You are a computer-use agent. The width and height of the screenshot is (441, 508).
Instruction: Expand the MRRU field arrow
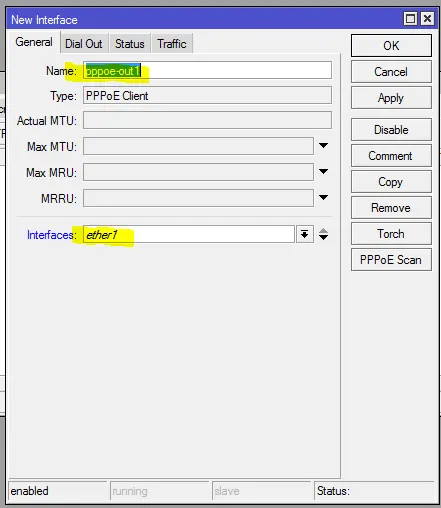pyautogui.click(x=323, y=198)
